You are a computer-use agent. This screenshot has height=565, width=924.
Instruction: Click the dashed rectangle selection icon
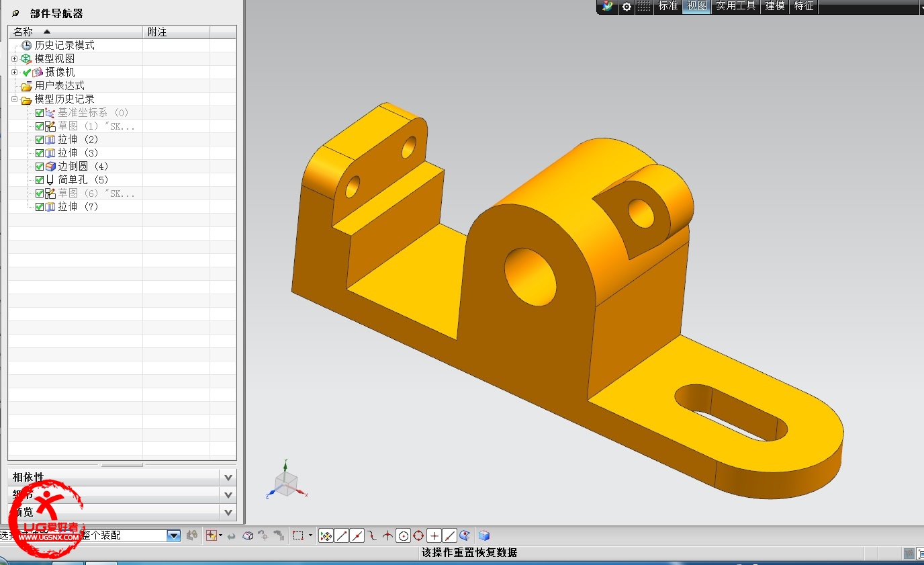(x=299, y=535)
